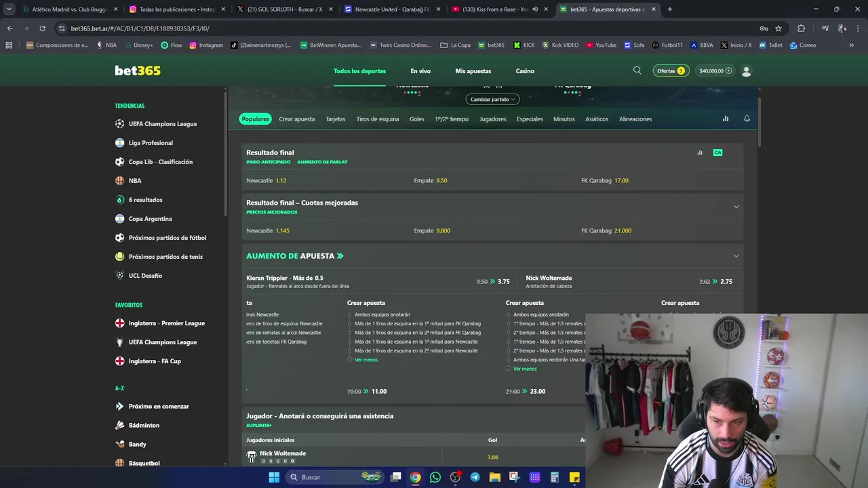Open Telegram from the taskbar
This screenshot has width=868, height=488.
(x=475, y=477)
